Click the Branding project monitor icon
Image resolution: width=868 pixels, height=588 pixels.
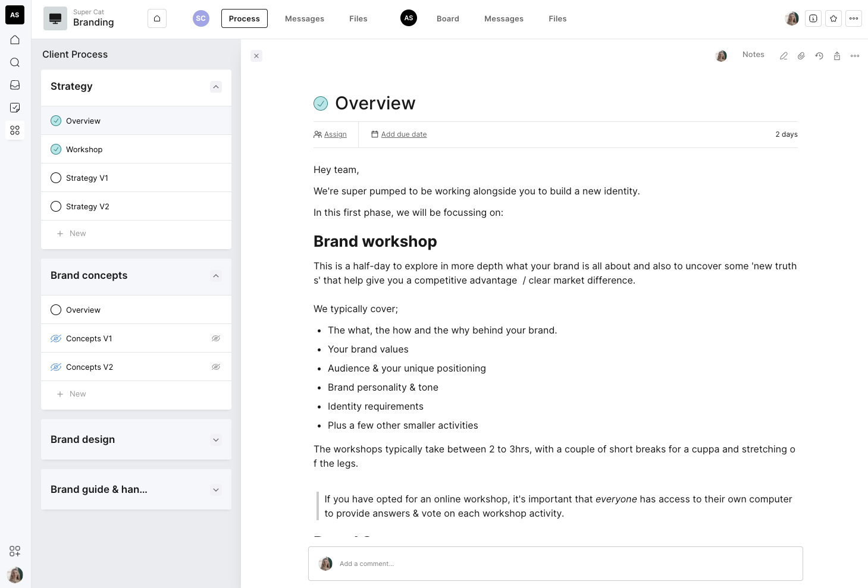tap(55, 18)
